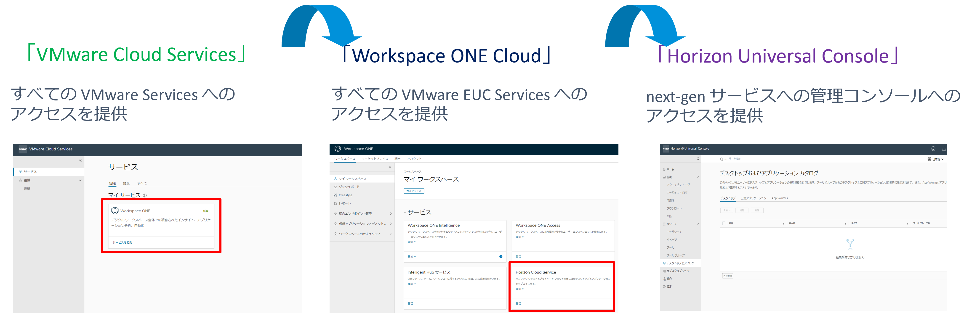Click the blue help icon on Intelligence card
This screenshot has height=313, width=980.
click(501, 257)
